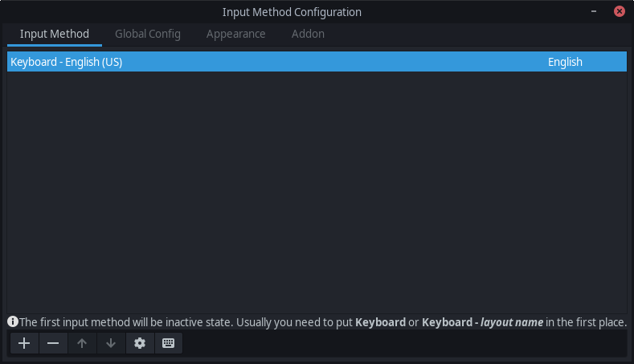Open the gear icon's input method settings
The width and height of the screenshot is (634, 364).
[x=140, y=343]
